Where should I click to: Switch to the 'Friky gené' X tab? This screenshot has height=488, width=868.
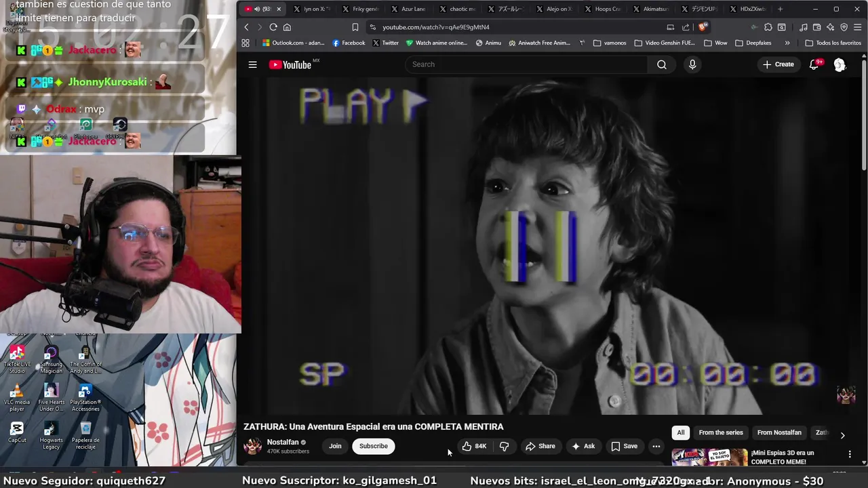point(361,9)
